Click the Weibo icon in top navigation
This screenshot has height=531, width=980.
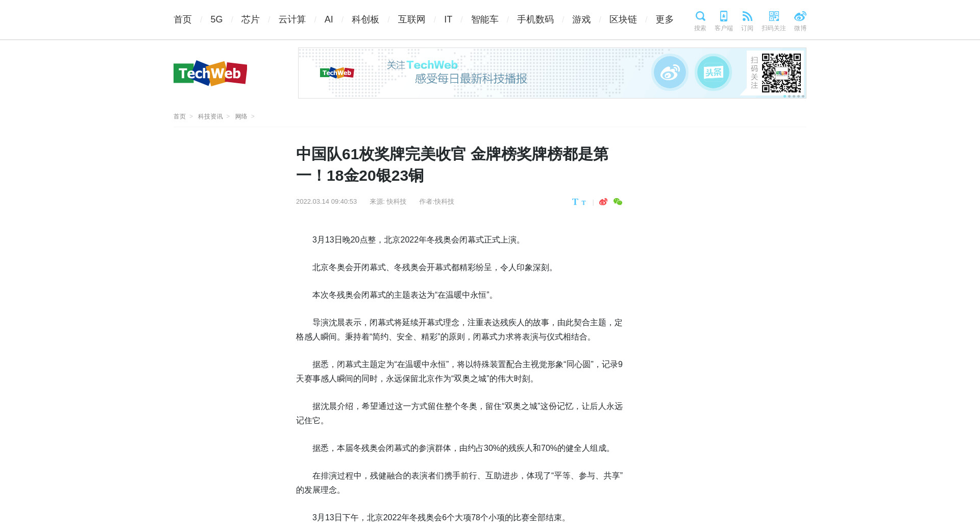pos(800,16)
